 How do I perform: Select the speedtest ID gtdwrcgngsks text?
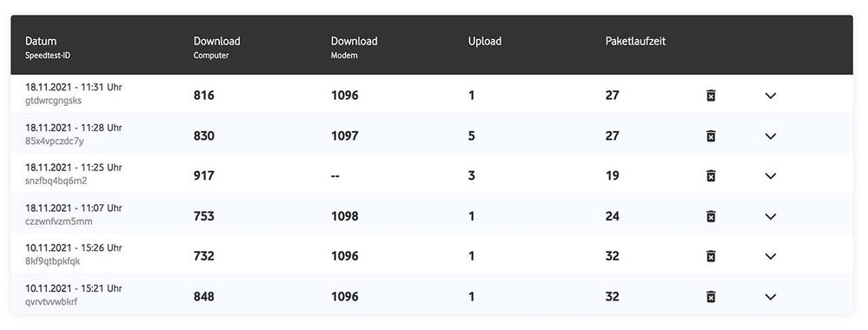[x=54, y=101]
